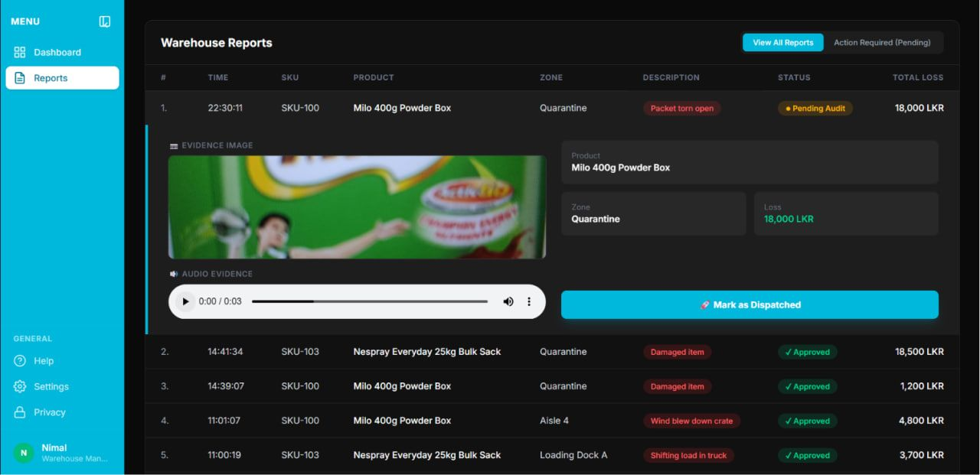Click the SKU column header
The image size is (980, 475).
point(290,77)
